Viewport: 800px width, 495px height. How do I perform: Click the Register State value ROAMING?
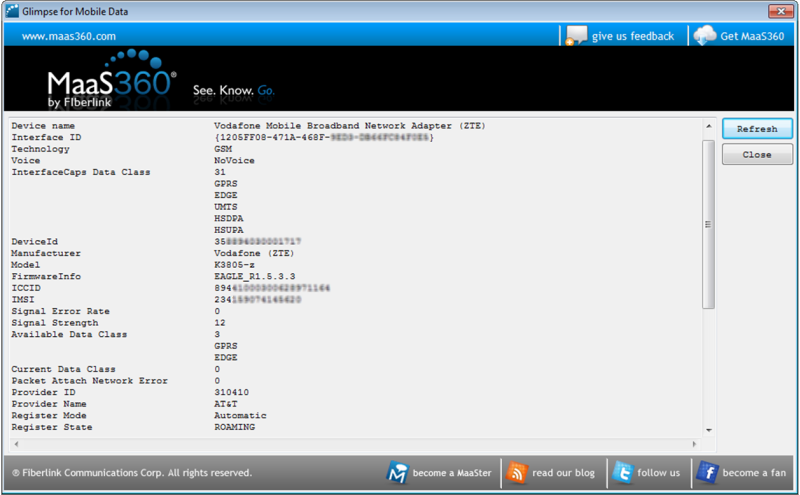tap(235, 428)
